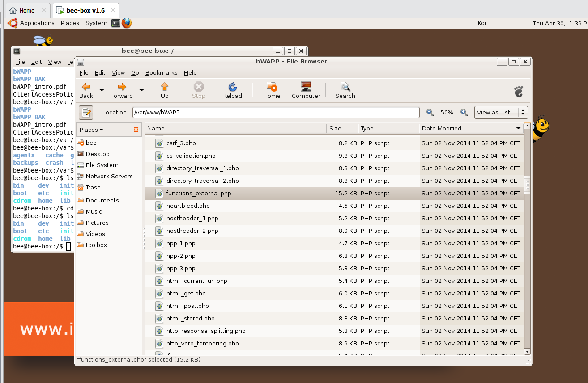This screenshot has height=383, width=588.
Task: Zoom in with the plus magnifier
Action: (464, 113)
